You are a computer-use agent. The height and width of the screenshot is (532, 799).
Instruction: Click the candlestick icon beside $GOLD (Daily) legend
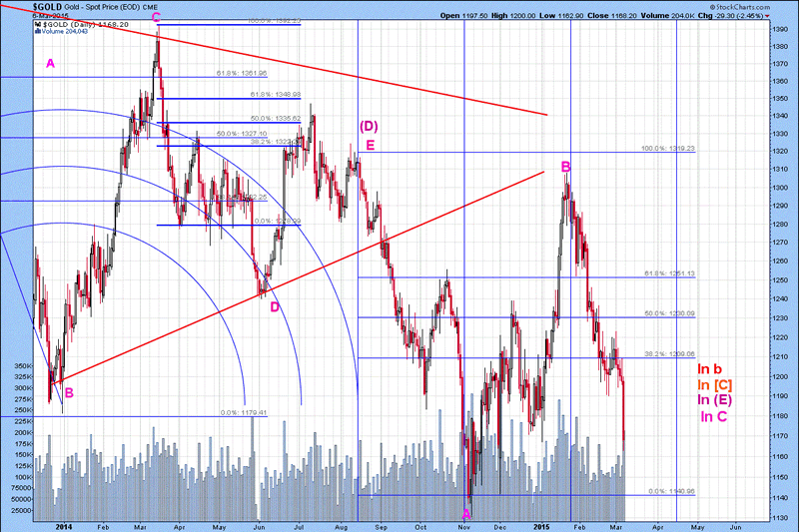pyautogui.click(x=38, y=24)
